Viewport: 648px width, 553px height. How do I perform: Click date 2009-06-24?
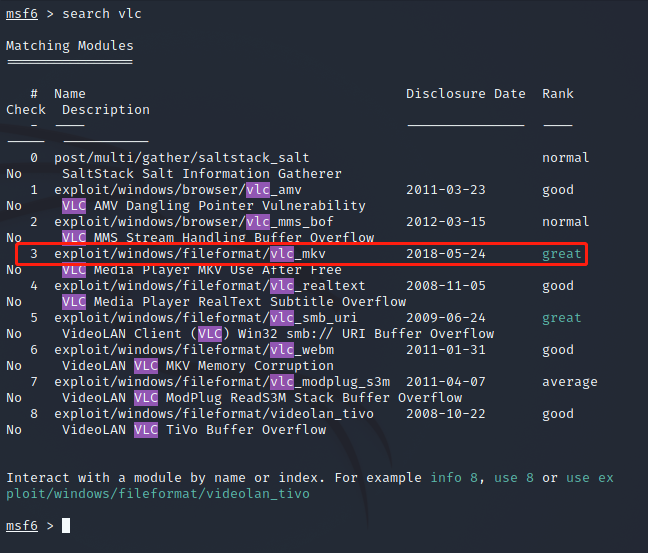(x=446, y=318)
